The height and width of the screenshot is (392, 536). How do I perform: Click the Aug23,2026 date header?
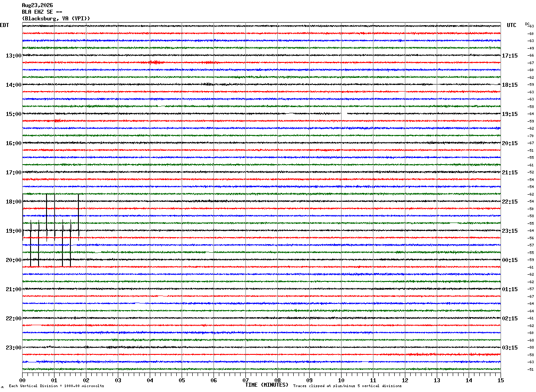[37, 5]
